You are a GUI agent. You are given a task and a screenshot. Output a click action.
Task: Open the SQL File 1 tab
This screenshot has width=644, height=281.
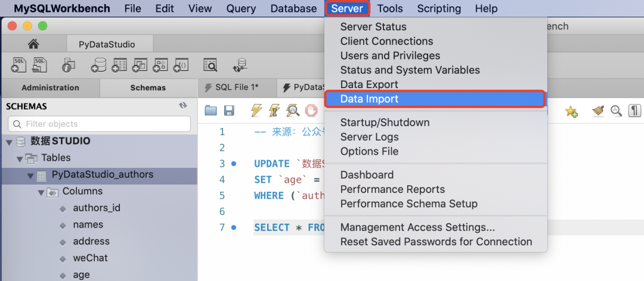tap(237, 88)
